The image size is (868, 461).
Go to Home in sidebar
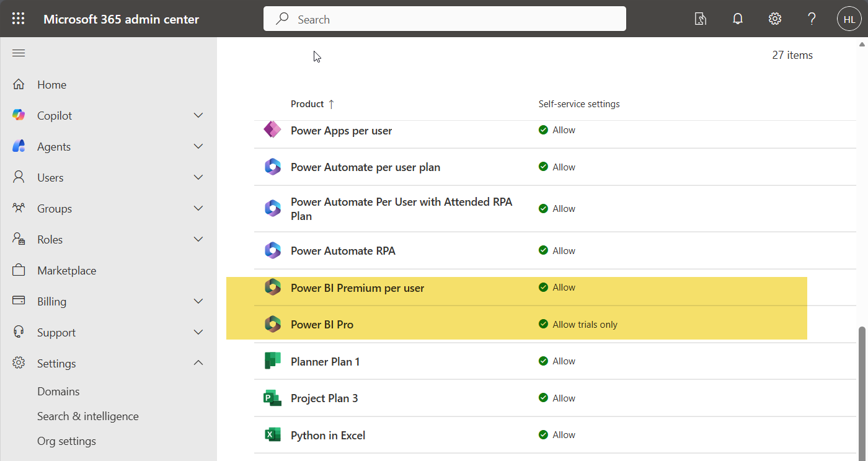click(51, 85)
